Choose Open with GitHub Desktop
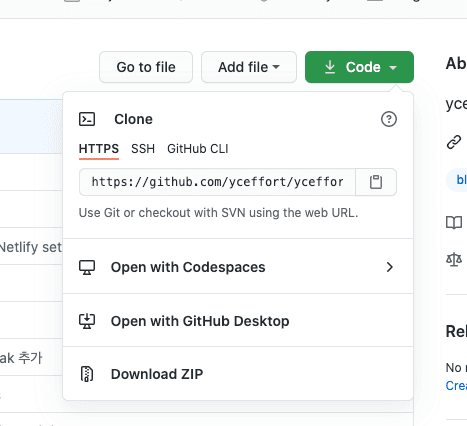The width and height of the screenshot is (467, 426). 238,321
